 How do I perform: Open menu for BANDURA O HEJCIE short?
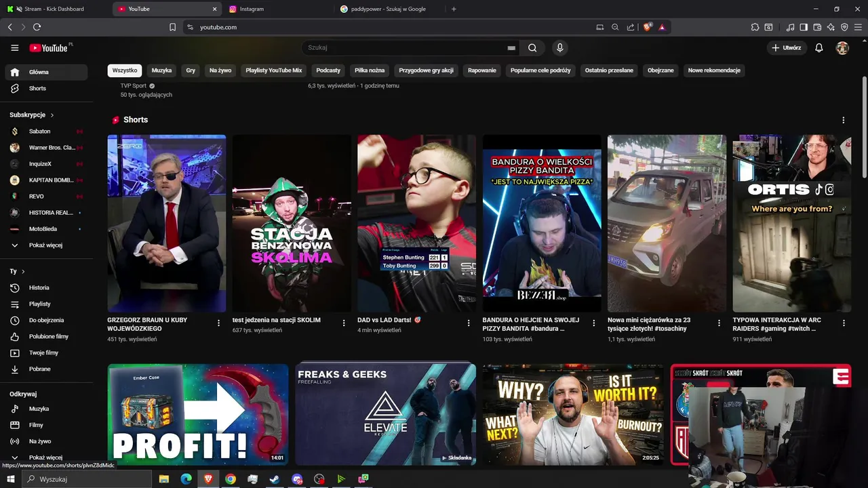click(594, 323)
